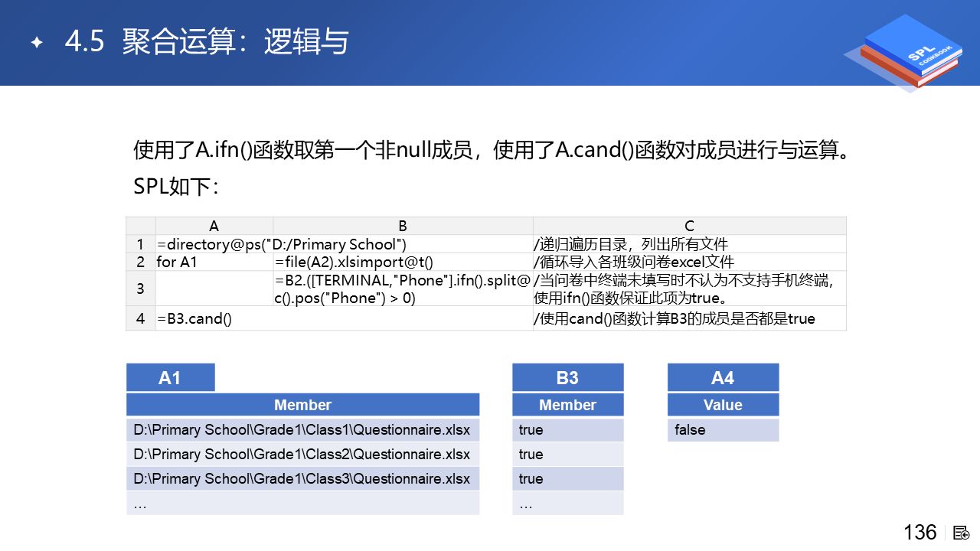The width and height of the screenshot is (980, 551).
Task: Click the "SPL如下:" line
Action: coord(177,187)
